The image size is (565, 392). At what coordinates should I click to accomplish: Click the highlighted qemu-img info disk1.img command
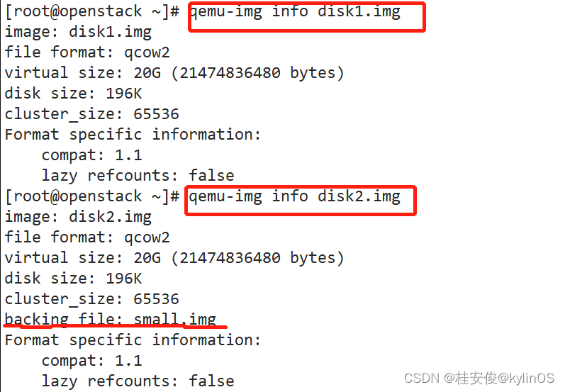tap(295, 12)
